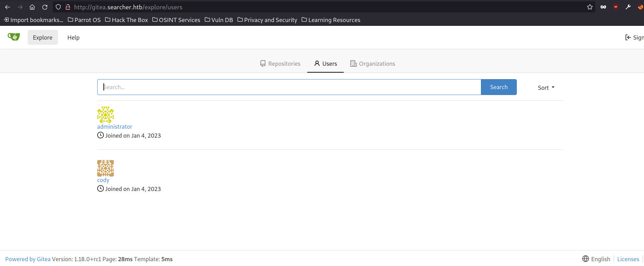Open the Privacy and Security bookmark folder
The width and height of the screenshot is (644, 266).
click(x=268, y=20)
